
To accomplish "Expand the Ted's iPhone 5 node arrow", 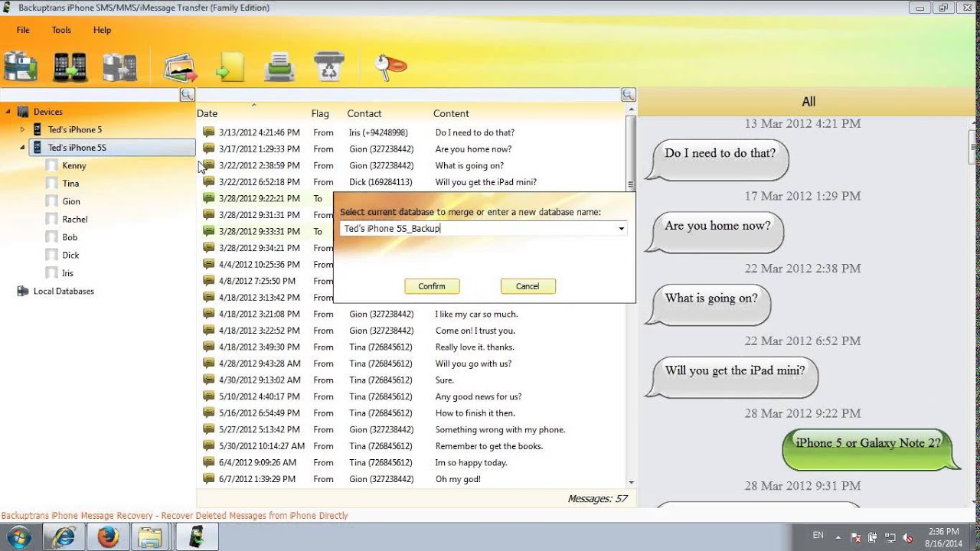I will pyautogui.click(x=22, y=129).
